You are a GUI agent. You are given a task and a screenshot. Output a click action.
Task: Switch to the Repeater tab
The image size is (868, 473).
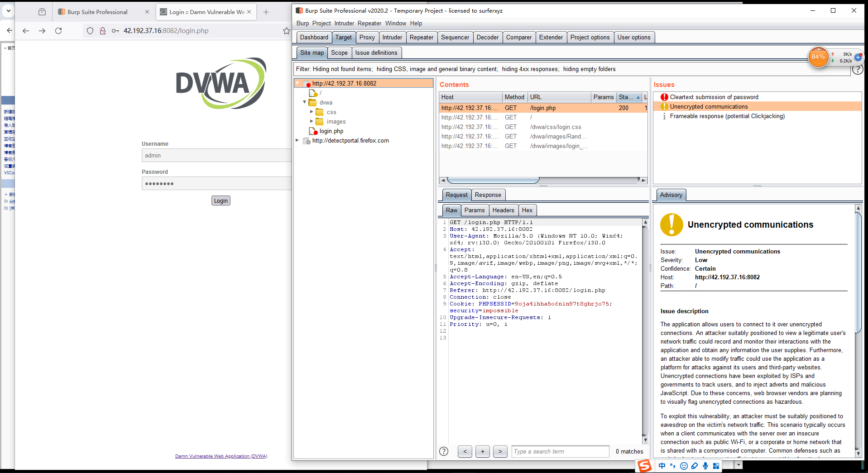point(422,38)
